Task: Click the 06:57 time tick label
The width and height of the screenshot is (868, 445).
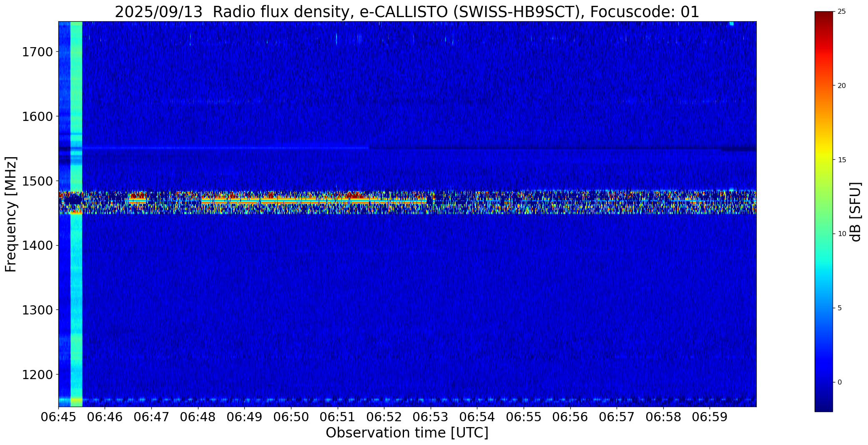Action: coord(617,417)
